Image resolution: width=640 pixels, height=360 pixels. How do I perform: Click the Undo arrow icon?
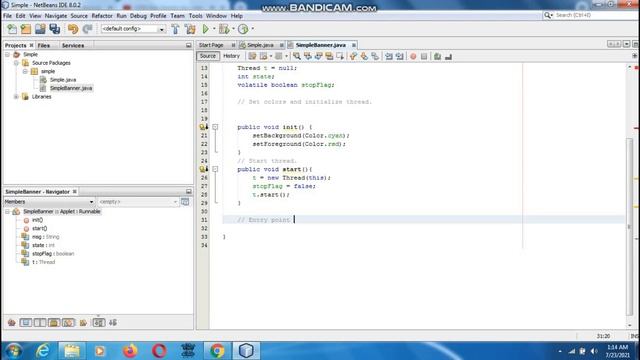coord(73,29)
